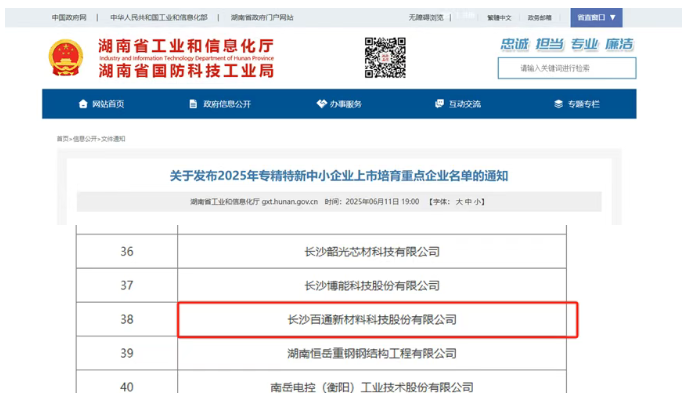Click the gxt.hunan.gov.cn source text
691x409 pixels.
click(290, 202)
